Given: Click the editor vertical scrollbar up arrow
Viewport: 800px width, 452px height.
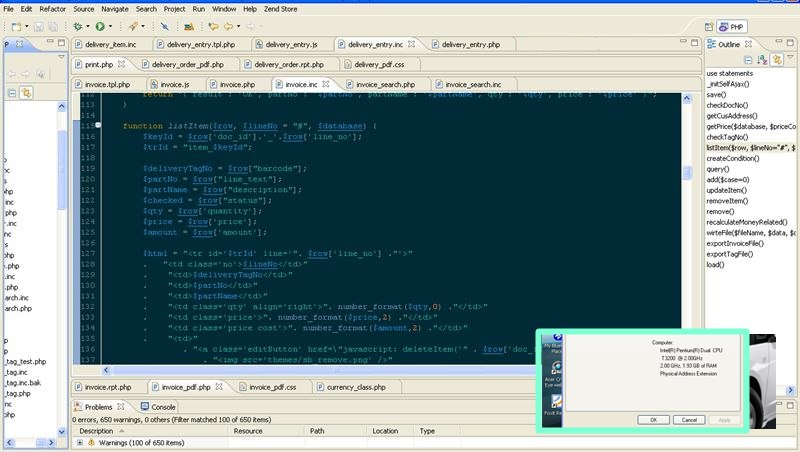Looking at the screenshot, I should point(687,99).
